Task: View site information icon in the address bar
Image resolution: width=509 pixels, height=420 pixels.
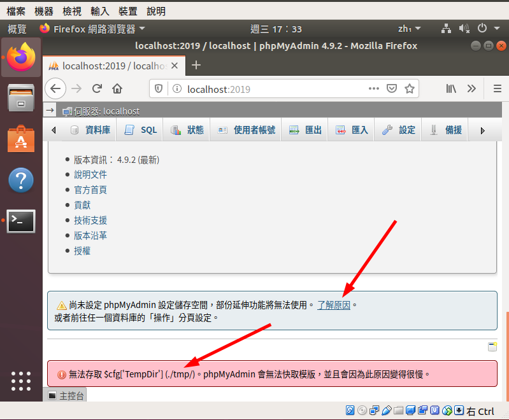Action: pyautogui.click(x=177, y=88)
